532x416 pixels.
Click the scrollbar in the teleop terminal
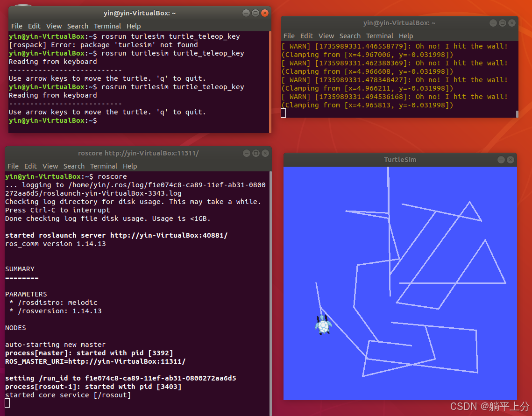[270, 82]
